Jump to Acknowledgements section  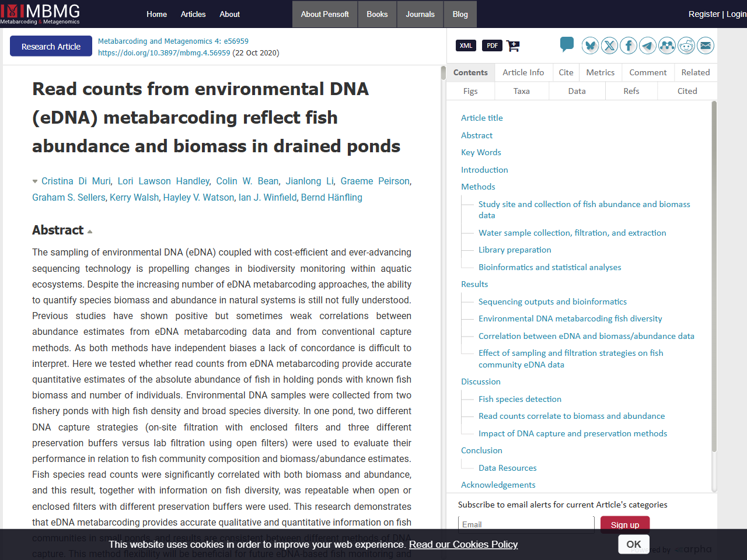tap(498, 485)
